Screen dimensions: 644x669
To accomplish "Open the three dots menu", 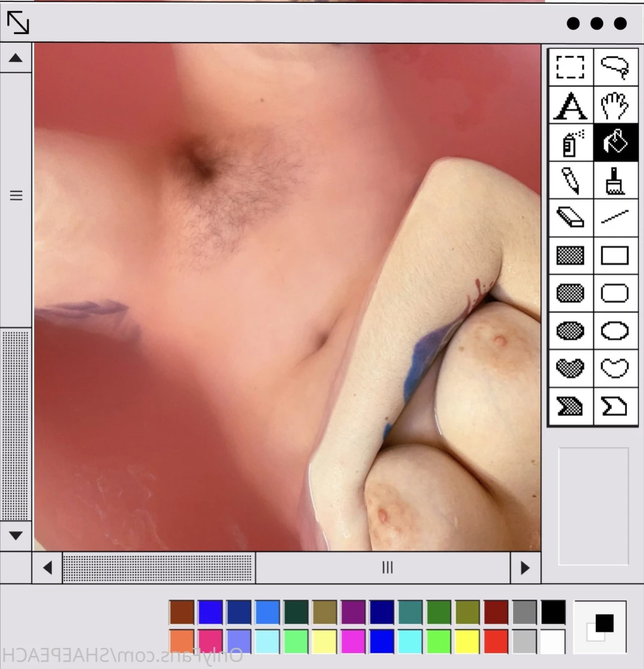I will (x=597, y=24).
